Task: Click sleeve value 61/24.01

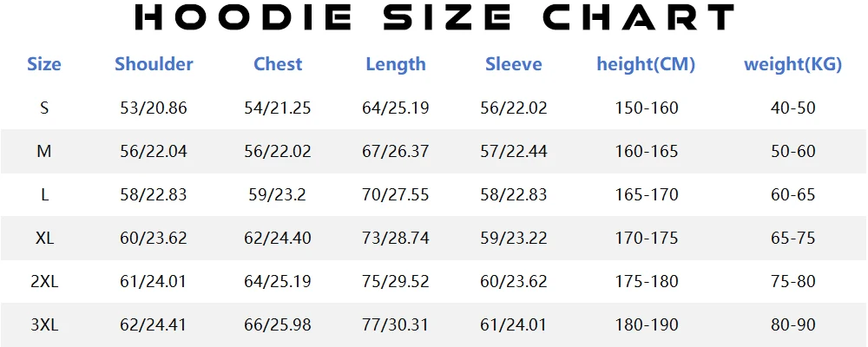Action: [x=514, y=325]
